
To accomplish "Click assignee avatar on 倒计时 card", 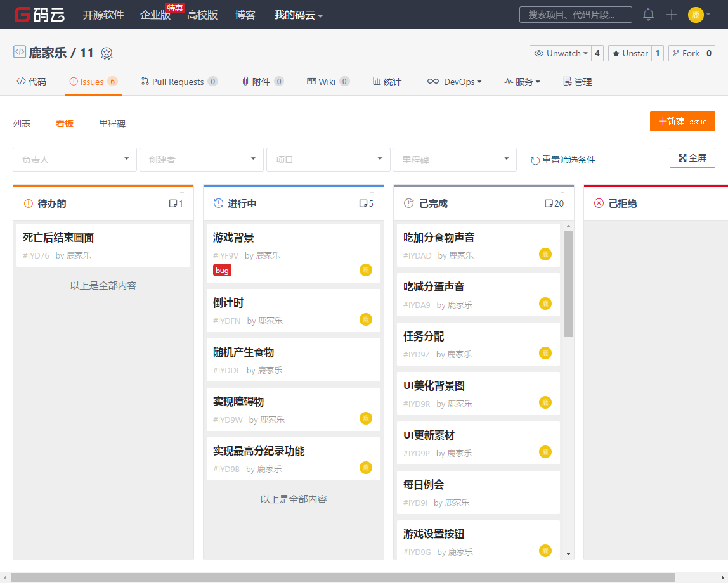I will click(x=366, y=319).
